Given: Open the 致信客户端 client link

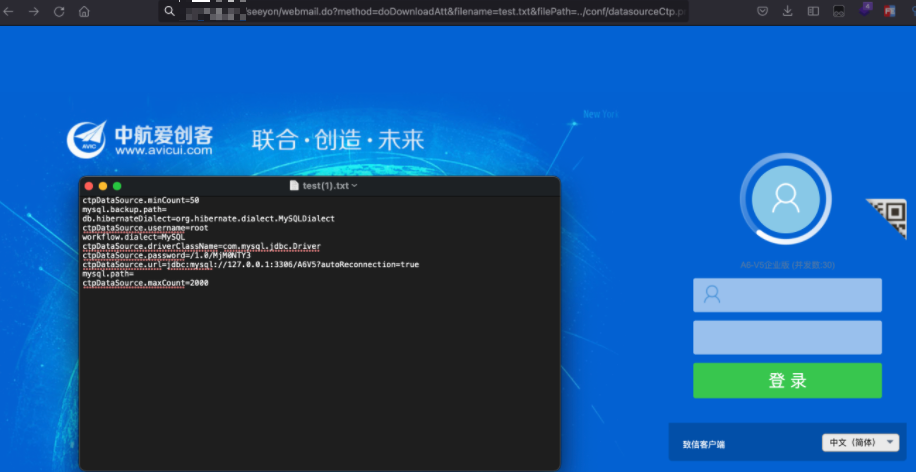Looking at the screenshot, I should [x=703, y=445].
